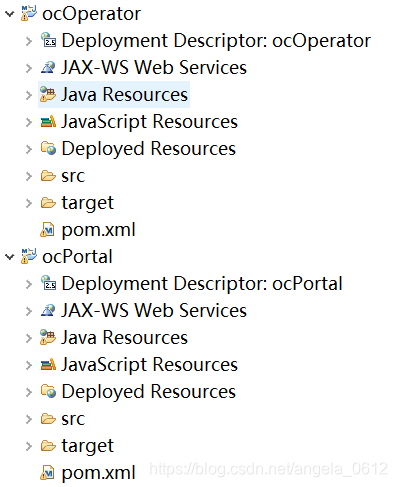Expand Java Resources under ocOperator
This screenshot has width=397, height=487.
[x=29, y=95]
